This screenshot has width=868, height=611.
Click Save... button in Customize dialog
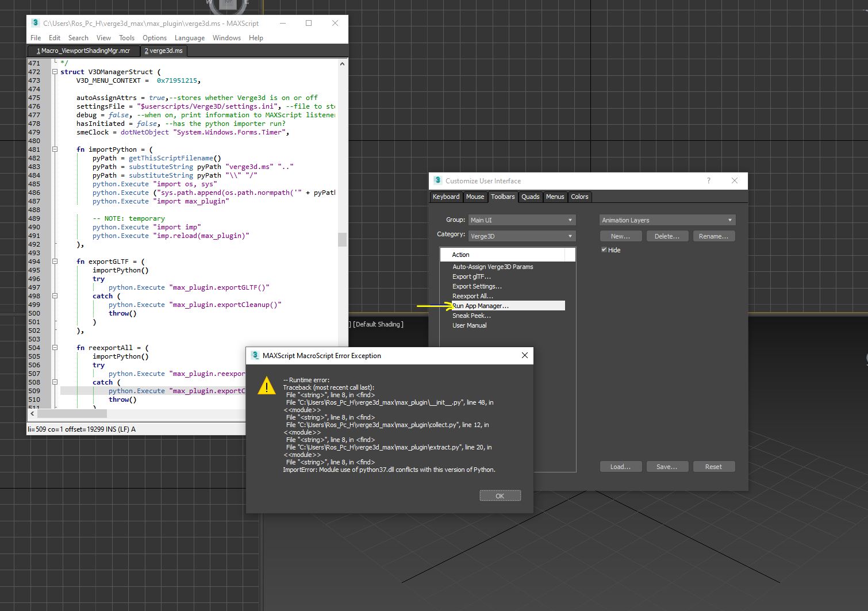click(x=667, y=467)
